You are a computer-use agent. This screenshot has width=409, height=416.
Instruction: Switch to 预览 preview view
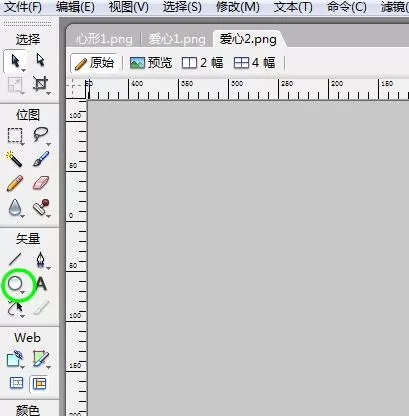[x=151, y=63]
